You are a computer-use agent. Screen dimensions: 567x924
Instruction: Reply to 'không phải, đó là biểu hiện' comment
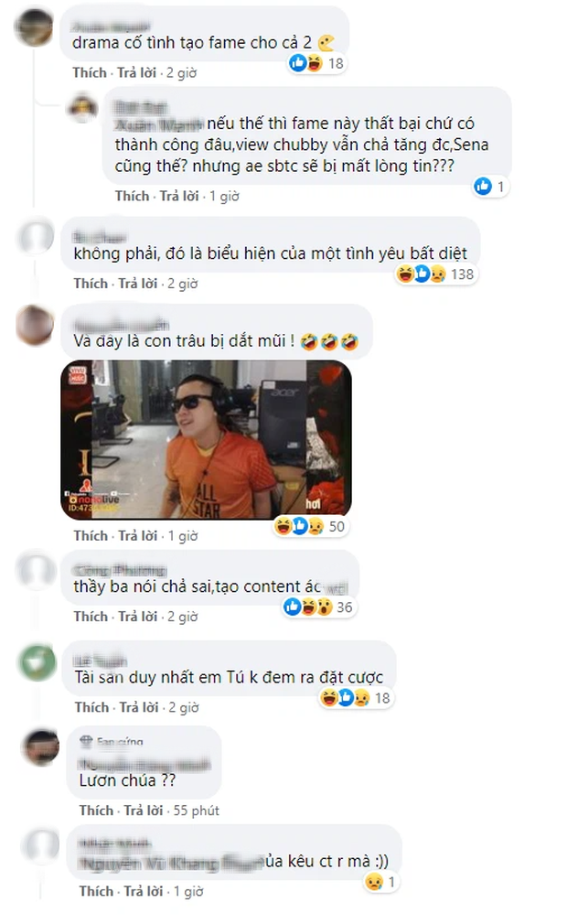(x=138, y=284)
